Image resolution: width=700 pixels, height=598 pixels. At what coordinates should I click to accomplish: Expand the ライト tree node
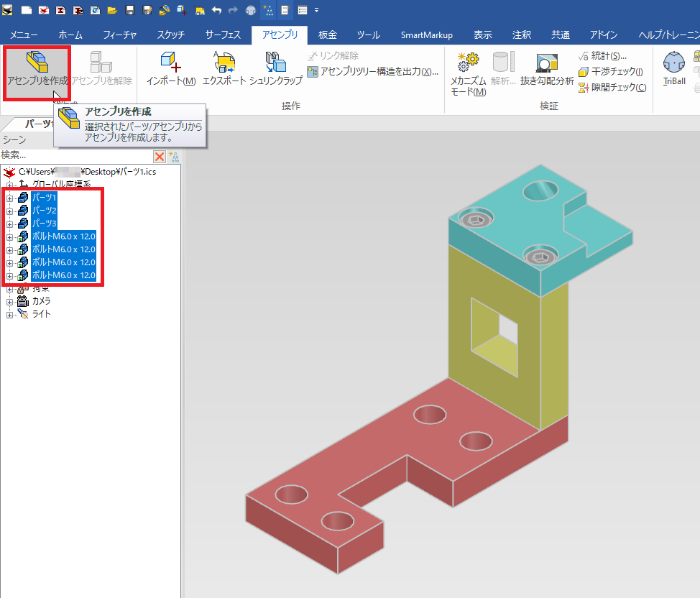10,314
